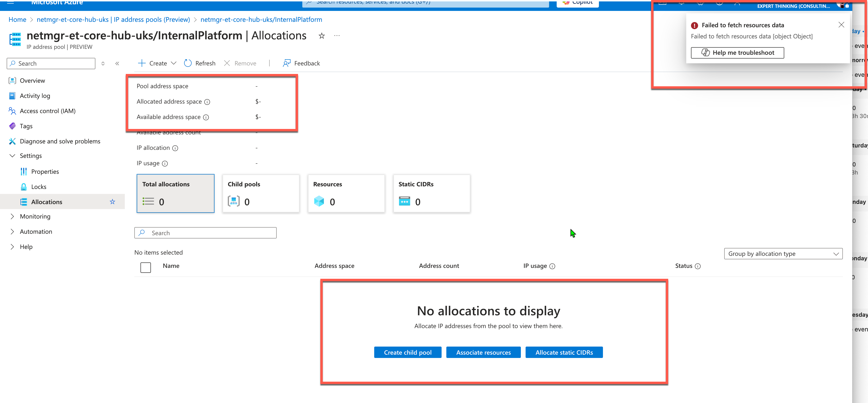Toggle the Allocations favorite star in sidebar

[x=112, y=202]
